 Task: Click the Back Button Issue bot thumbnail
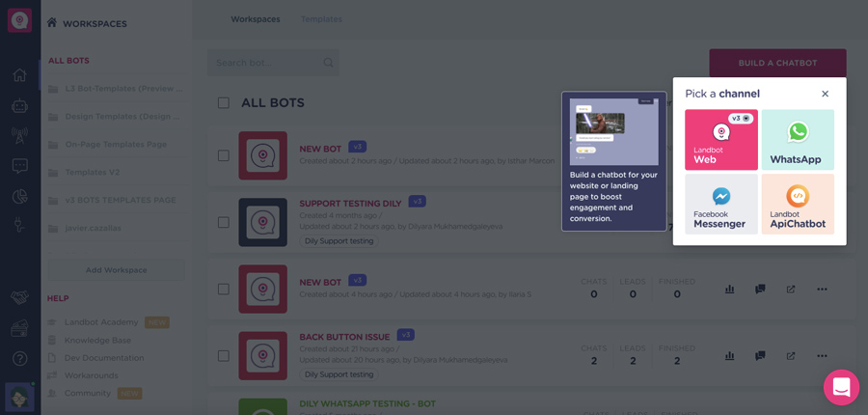(x=263, y=356)
